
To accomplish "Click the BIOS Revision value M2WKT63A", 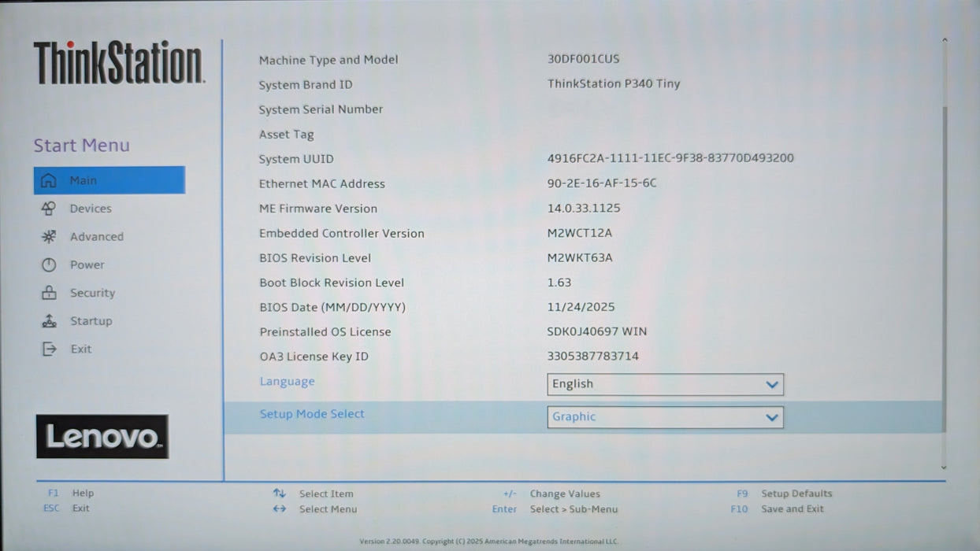I will click(x=580, y=257).
